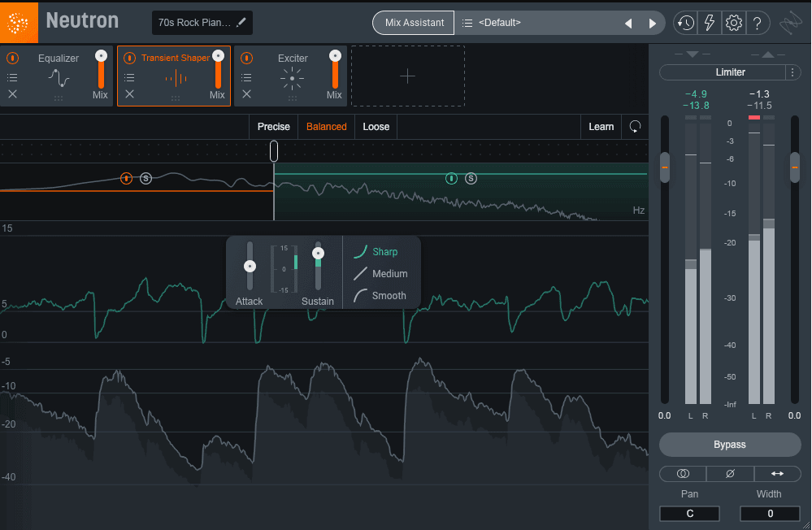Image resolution: width=812 pixels, height=530 pixels.
Task: Select Smooth contour
Action: point(380,296)
